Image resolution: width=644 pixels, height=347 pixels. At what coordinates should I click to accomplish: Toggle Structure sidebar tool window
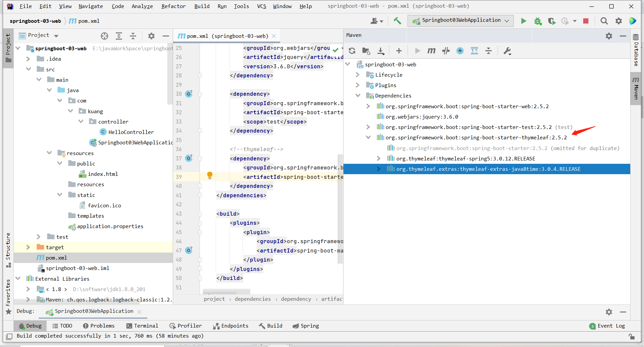click(8, 250)
